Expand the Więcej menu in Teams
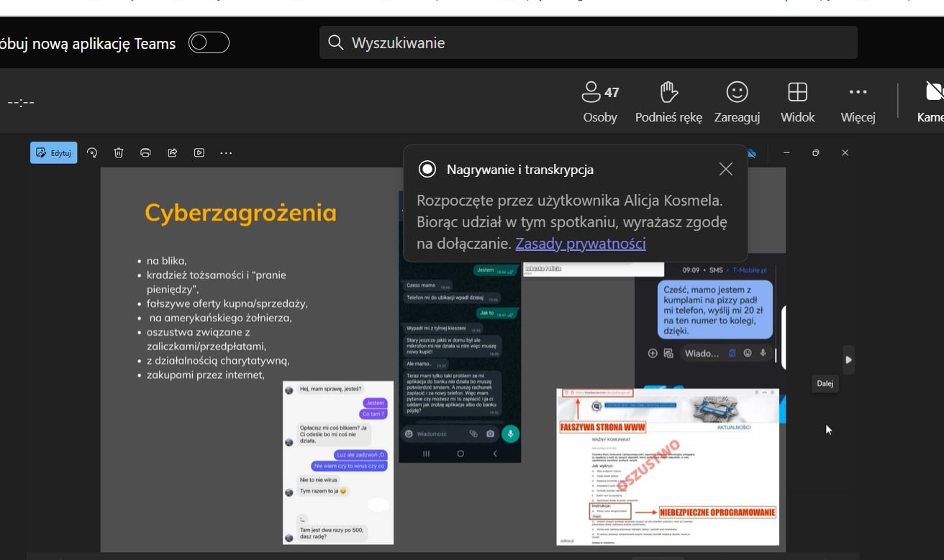 coord(858,101)
